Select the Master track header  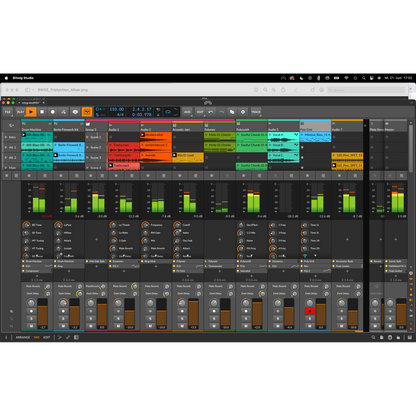(395, 126)
